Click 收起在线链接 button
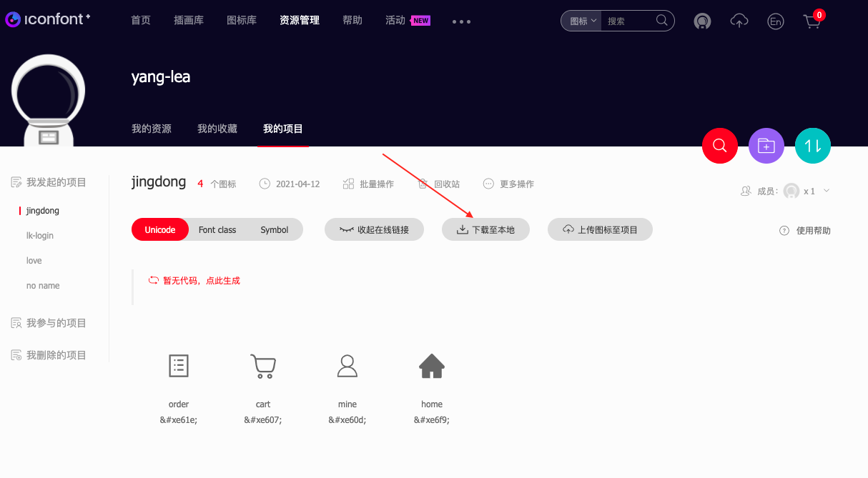The height and width of the screenshot is (478, 868). pos(374,229)
